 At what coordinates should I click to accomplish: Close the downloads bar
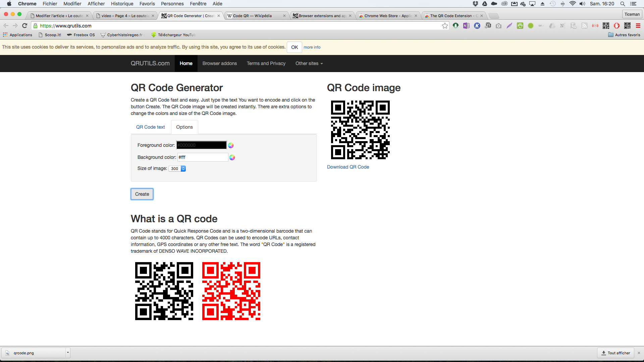click(639, 353)
